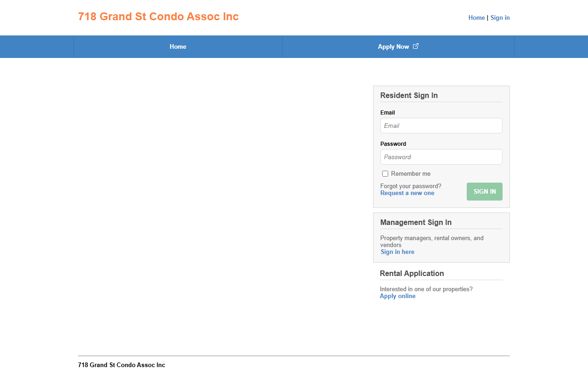
Task: Click the Management Sign In heading
Action: [416, 222]
